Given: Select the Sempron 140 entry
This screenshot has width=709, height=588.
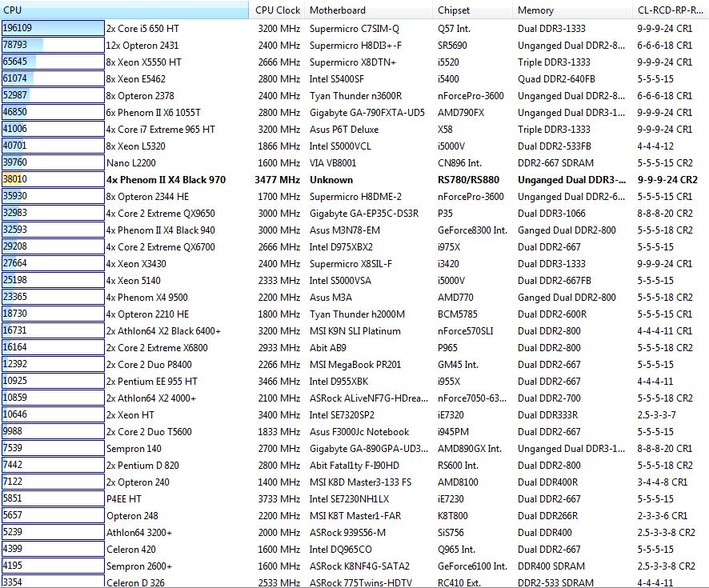Looking at the screenshot, I should pyautogui.click(x=134, y=449).
